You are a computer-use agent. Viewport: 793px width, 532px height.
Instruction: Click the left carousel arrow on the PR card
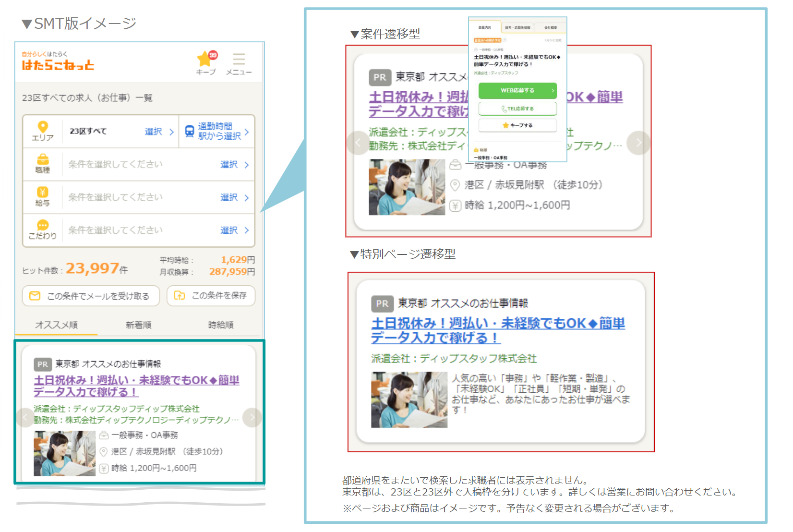pyautogui.click(x=25, y=418)
